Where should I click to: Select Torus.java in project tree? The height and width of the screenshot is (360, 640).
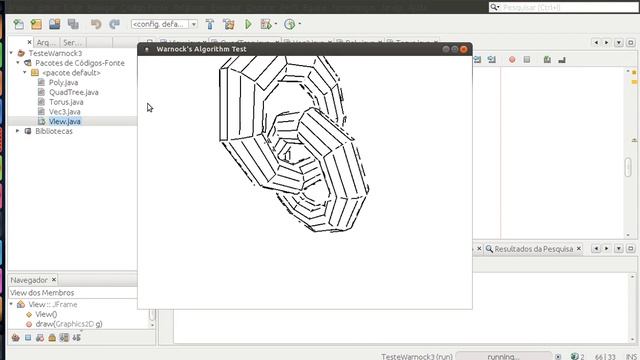[66, 102]
